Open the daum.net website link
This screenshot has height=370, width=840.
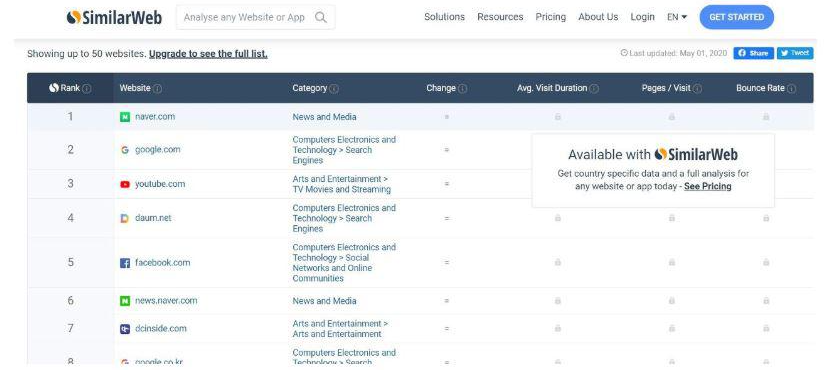[x=153, y=218]
